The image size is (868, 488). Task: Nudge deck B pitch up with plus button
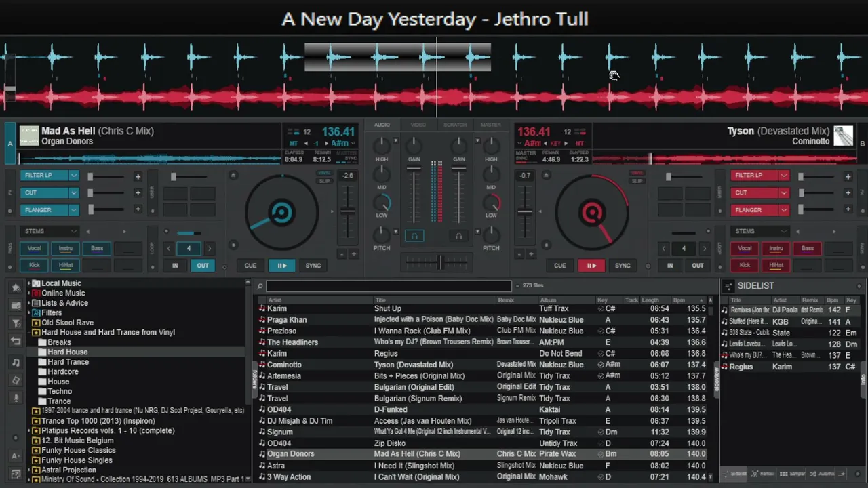[531, 254]
